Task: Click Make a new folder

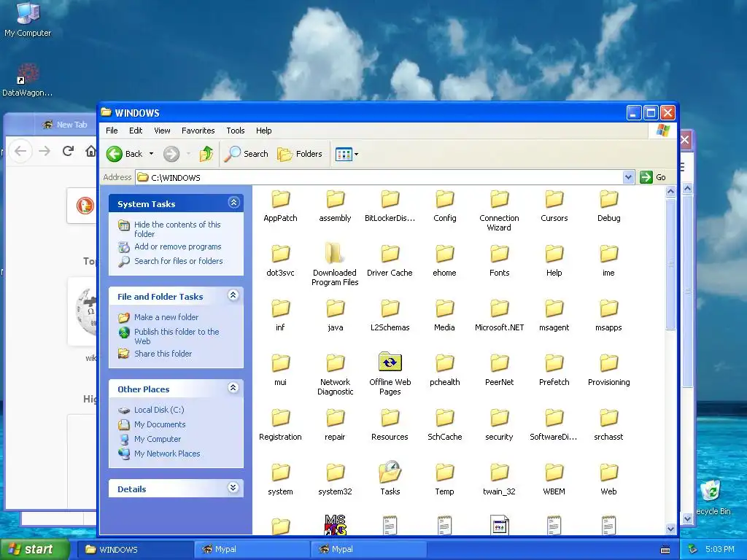Action: pyautogui.click(x=166, y=317)
